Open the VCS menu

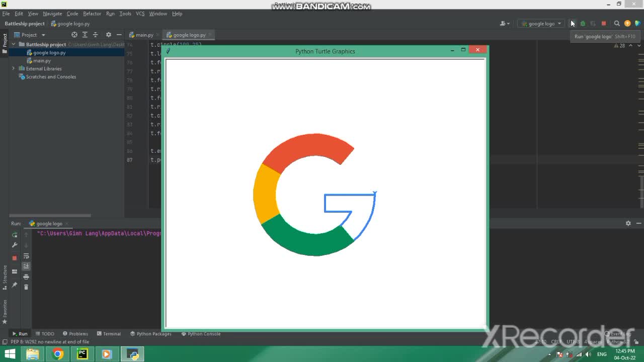[140, 14]
